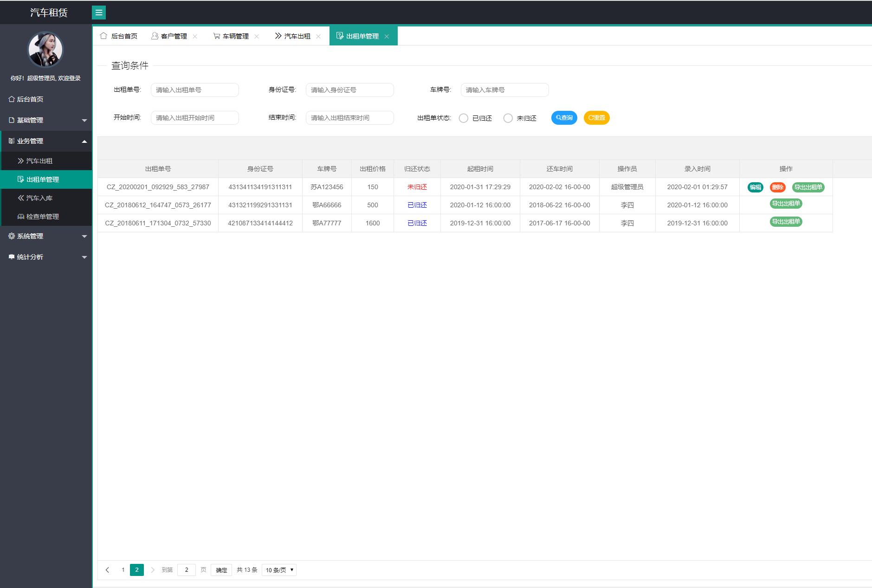Expand the 统计分析 sidebar menu
This screenshot has height=588, width=872.
coord(46,257)
